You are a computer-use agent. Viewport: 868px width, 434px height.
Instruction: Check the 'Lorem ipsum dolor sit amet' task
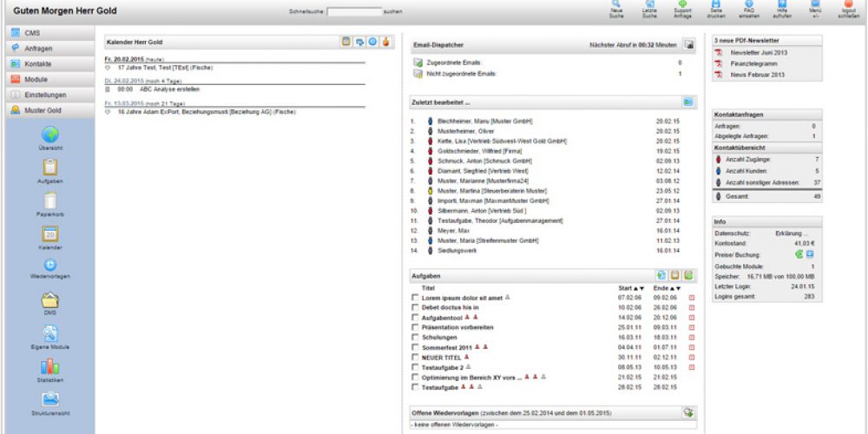(415, 297)
